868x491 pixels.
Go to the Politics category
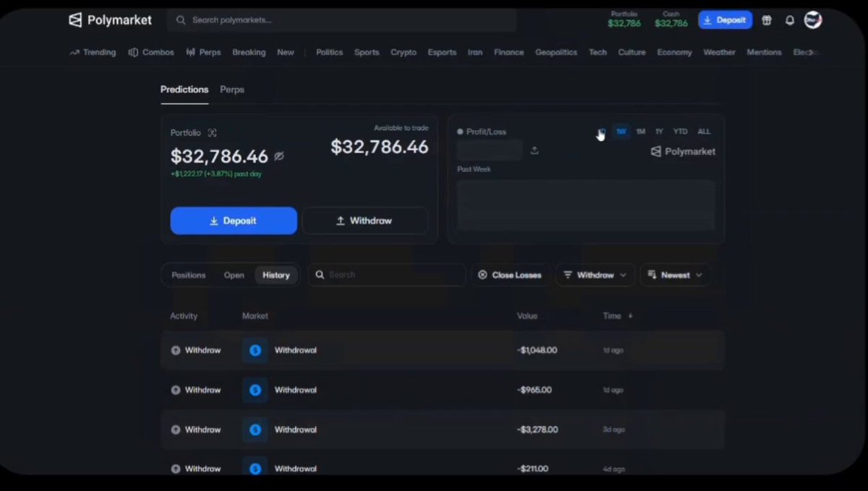coord(329,52)
